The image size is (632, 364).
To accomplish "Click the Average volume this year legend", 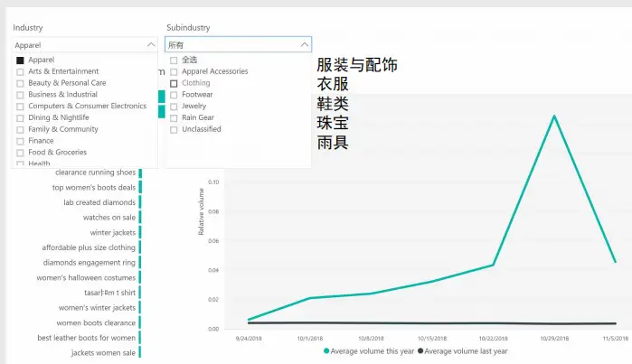I will (369, 351).
